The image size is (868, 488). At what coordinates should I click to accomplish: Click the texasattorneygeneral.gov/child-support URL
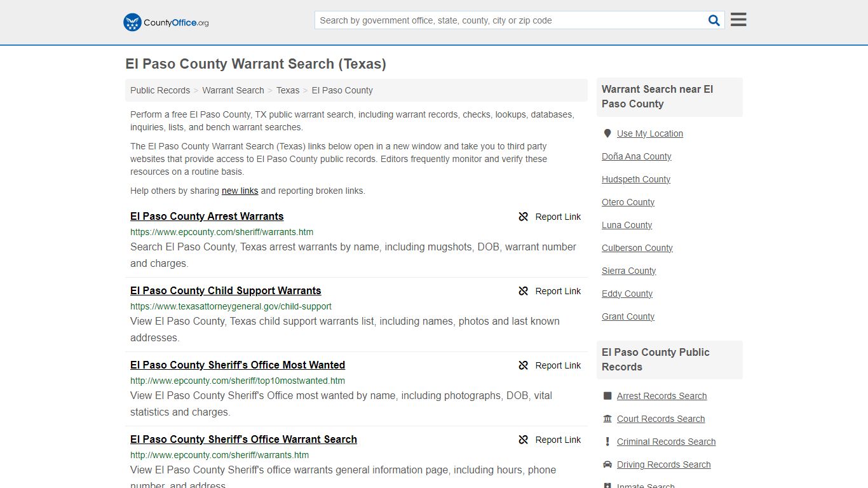(231, 306)
